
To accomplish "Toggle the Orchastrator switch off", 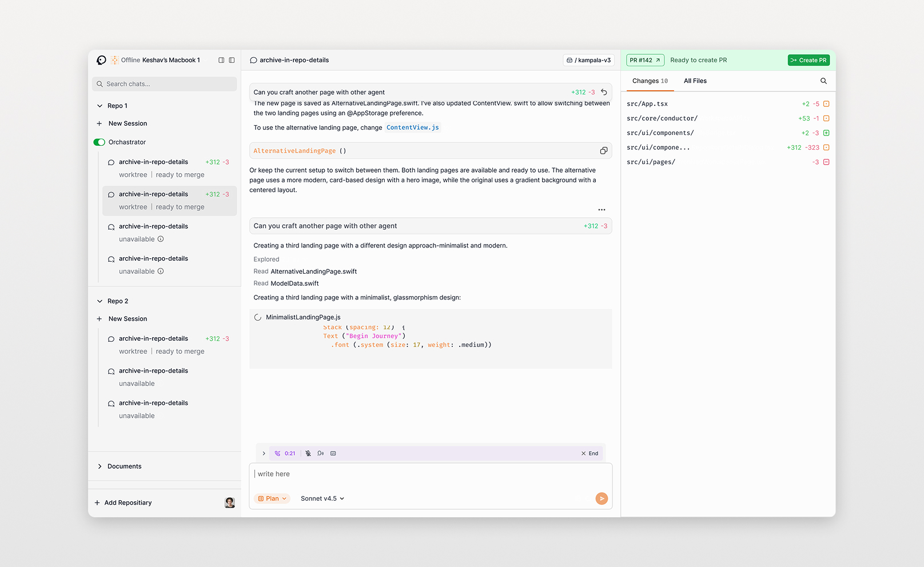I will coord(99,142).
